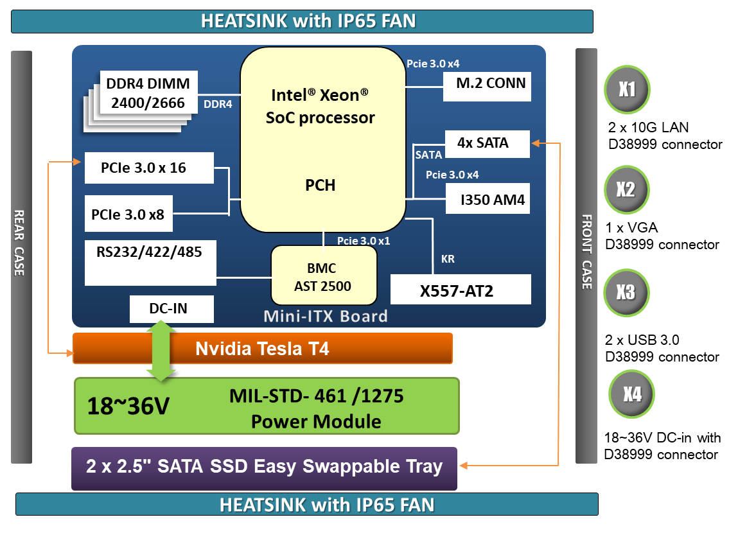Click the X4 DC-in connector icon
The image size is (756, 533).
[631, 394]
